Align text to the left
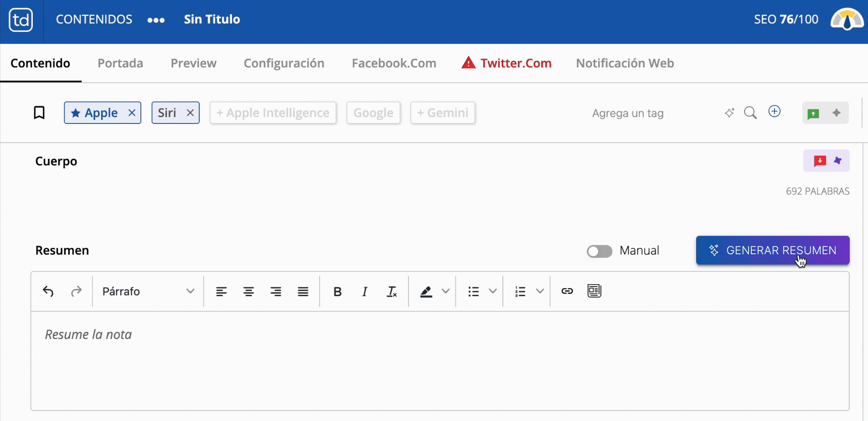The image size is (868, 421). pyautogui.click(x=221, y=292)
